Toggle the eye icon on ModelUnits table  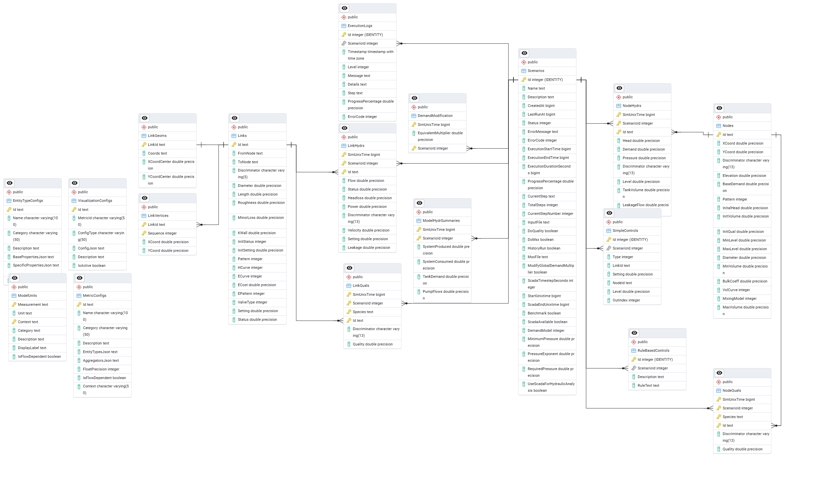15,278
